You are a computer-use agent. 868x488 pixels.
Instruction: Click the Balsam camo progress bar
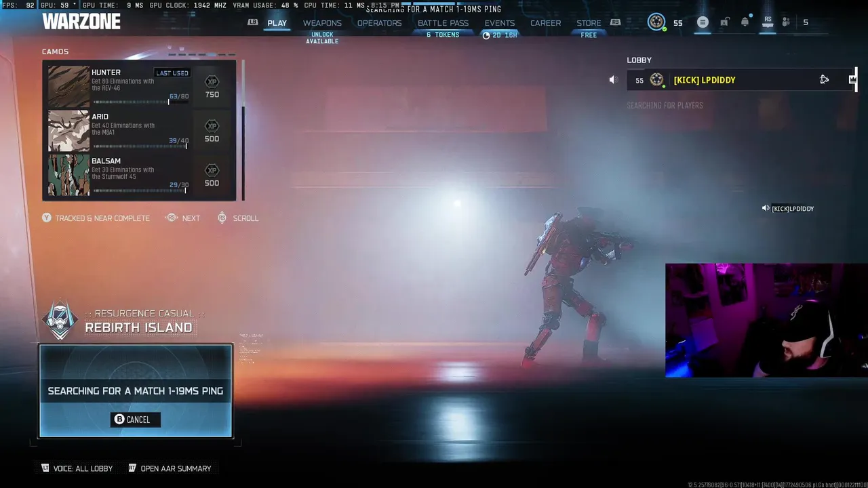(x=140, y=190)
